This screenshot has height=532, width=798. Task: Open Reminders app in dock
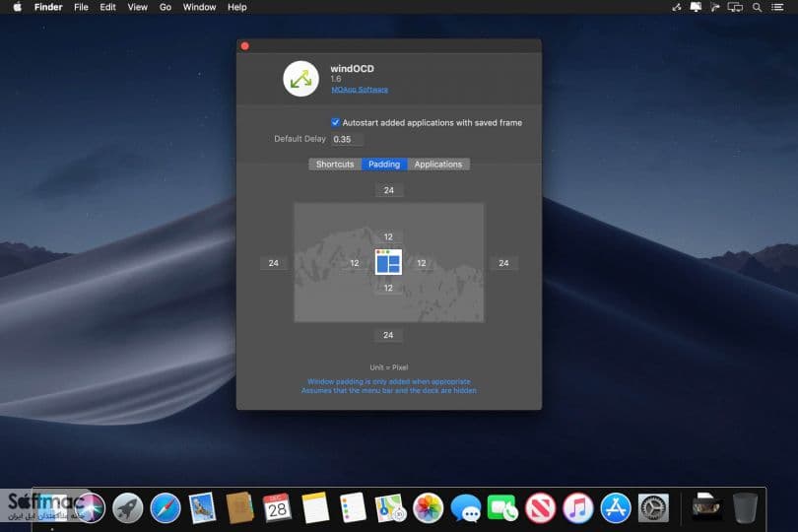(x=353, y=507)
